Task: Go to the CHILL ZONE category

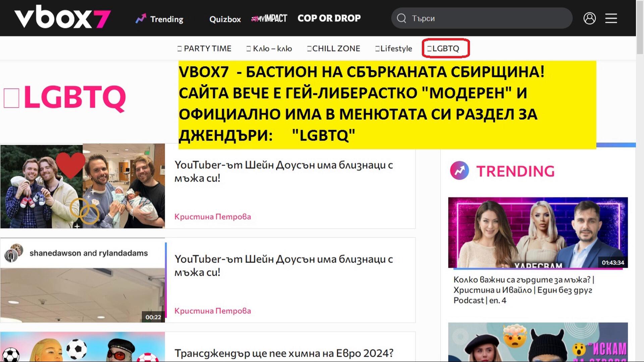Action: (333, 49)
